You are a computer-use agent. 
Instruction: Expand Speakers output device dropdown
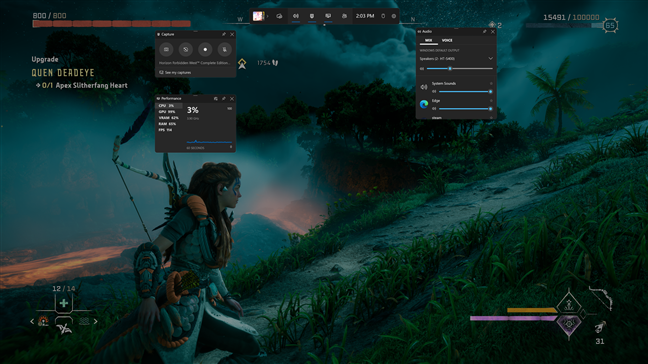(491, 59)
